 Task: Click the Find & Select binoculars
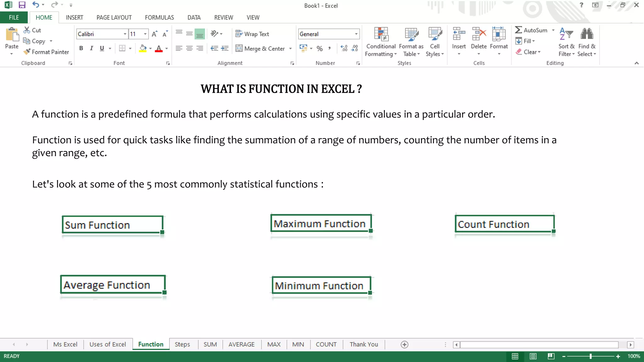[587, 34]
